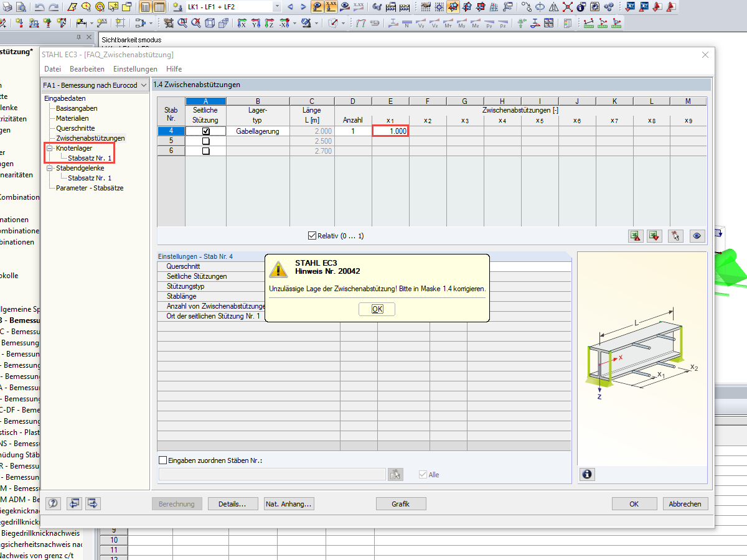The image size is (747, 560).
Task: Show view in X direction
Action: pyautogui.click(x=241, y=23)
